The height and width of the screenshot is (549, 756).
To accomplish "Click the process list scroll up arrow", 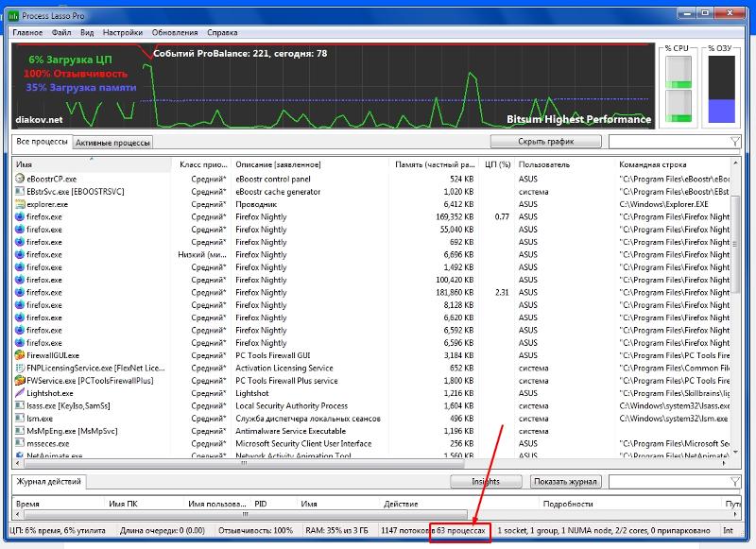I will tap(735, 163).
